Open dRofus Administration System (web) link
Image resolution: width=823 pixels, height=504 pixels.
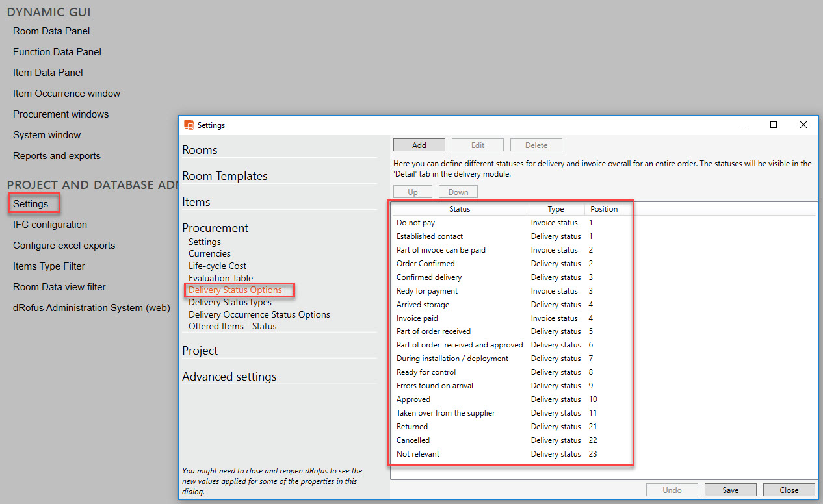tap(92, 308)
